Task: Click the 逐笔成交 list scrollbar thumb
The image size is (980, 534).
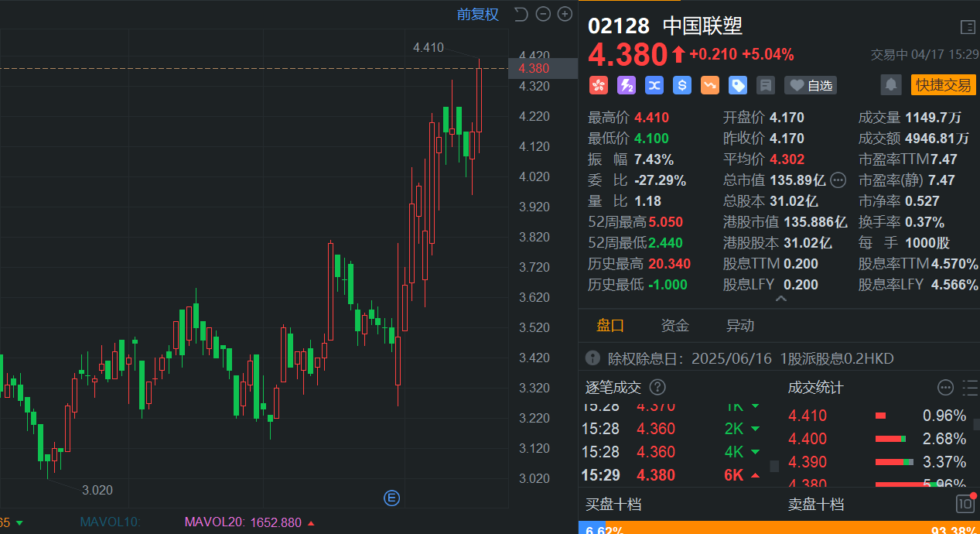Action: (x=774, y=466)
